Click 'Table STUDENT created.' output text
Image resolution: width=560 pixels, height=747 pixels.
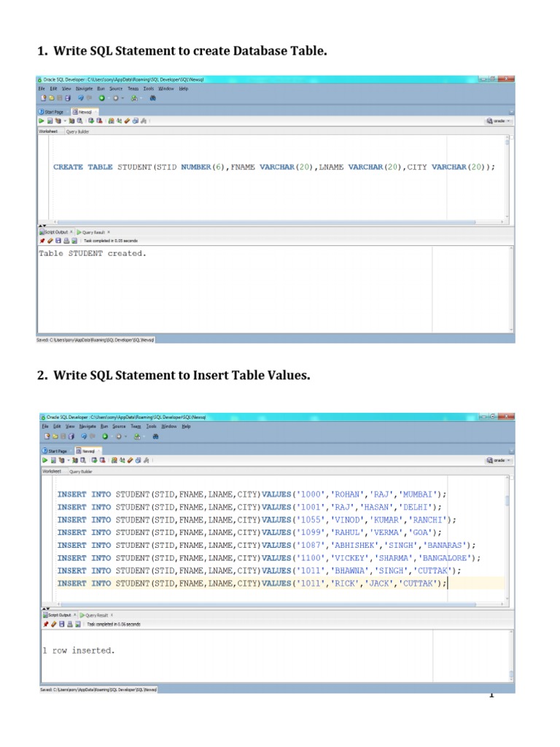tap(93, 253)
